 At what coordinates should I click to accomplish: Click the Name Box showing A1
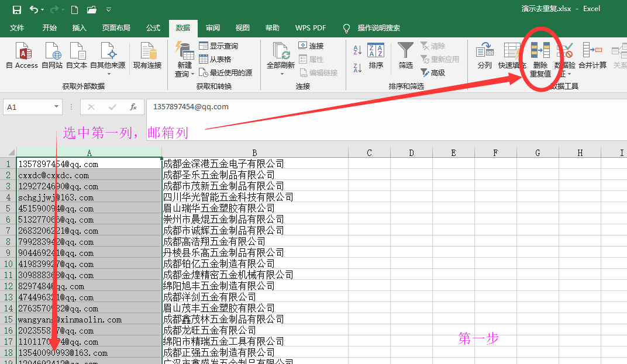tap(28, 107)
